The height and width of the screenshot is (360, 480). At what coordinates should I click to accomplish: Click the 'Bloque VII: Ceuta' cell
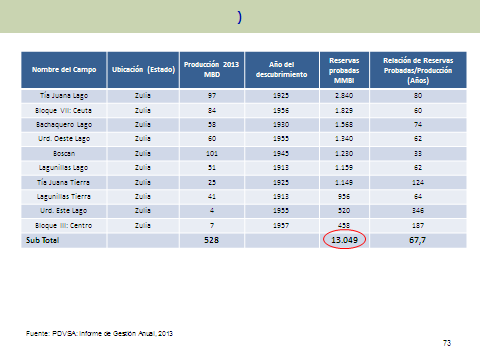(63, 110)
